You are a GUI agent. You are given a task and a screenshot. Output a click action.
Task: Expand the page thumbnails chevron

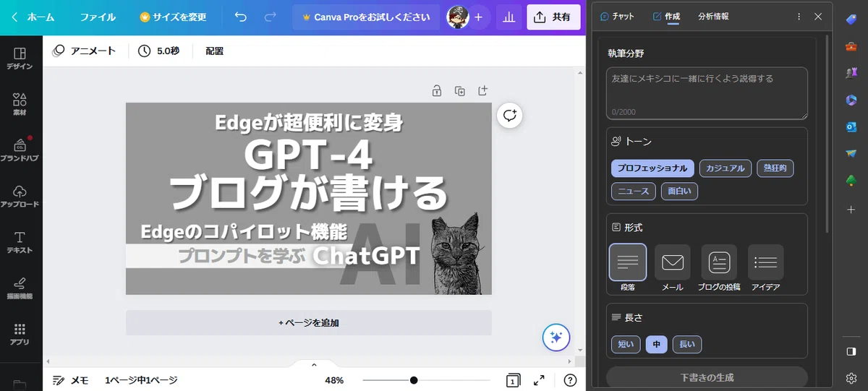314,364
